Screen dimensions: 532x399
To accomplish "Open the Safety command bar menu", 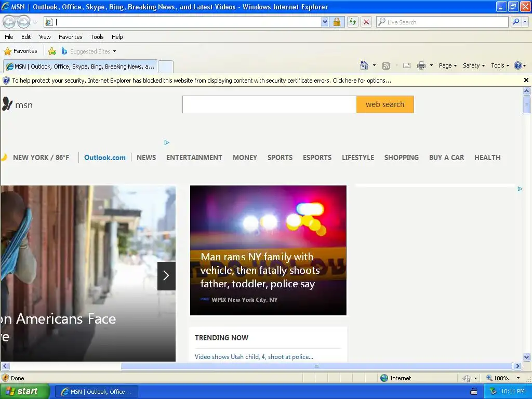I will pyautogui.click(x=474, y=65).
